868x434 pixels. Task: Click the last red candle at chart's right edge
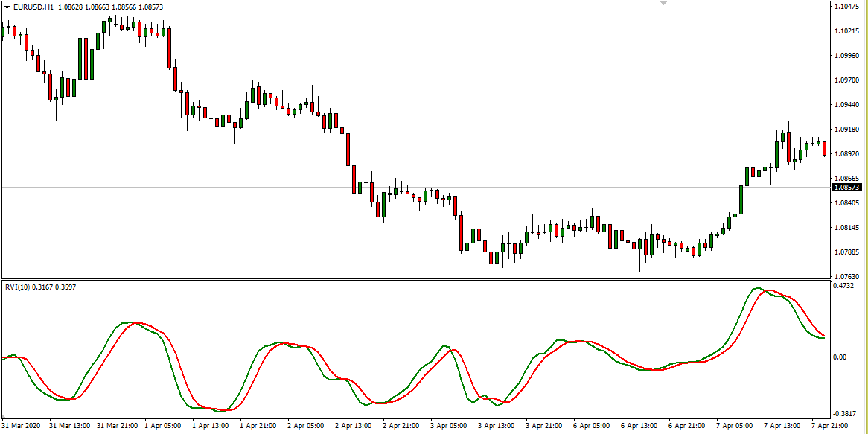tap(824, 148)
